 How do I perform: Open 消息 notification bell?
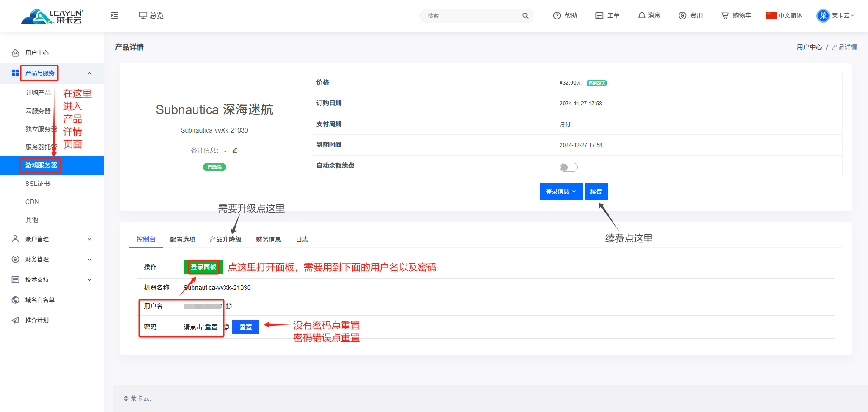(x=642, y=15)
